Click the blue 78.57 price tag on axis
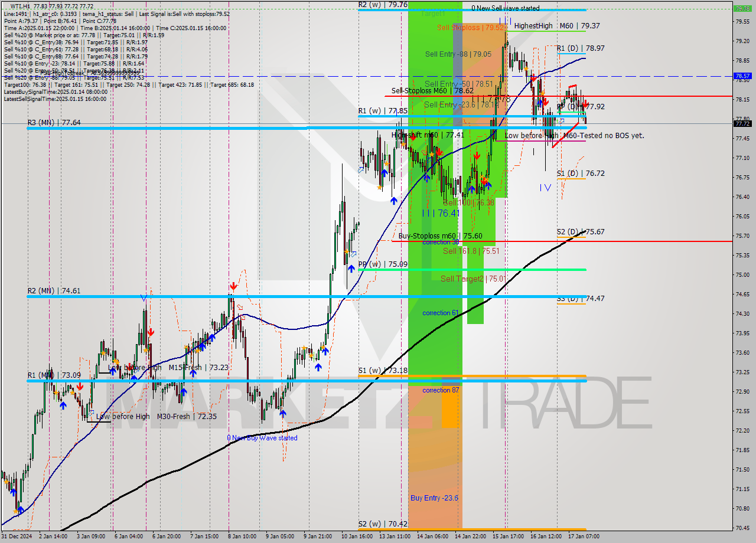 click(742, 76)
